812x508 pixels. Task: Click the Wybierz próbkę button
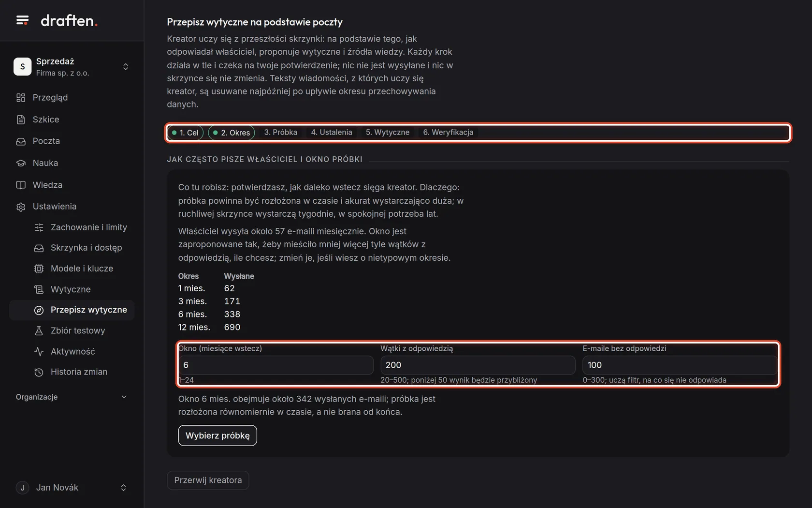click(x=217, y=435)
